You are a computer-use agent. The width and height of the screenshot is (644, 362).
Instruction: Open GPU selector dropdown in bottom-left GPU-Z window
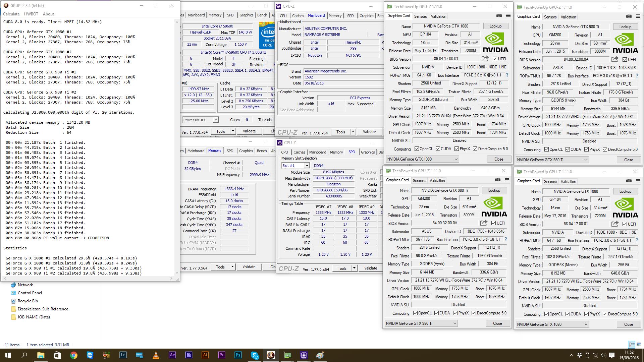421,323
